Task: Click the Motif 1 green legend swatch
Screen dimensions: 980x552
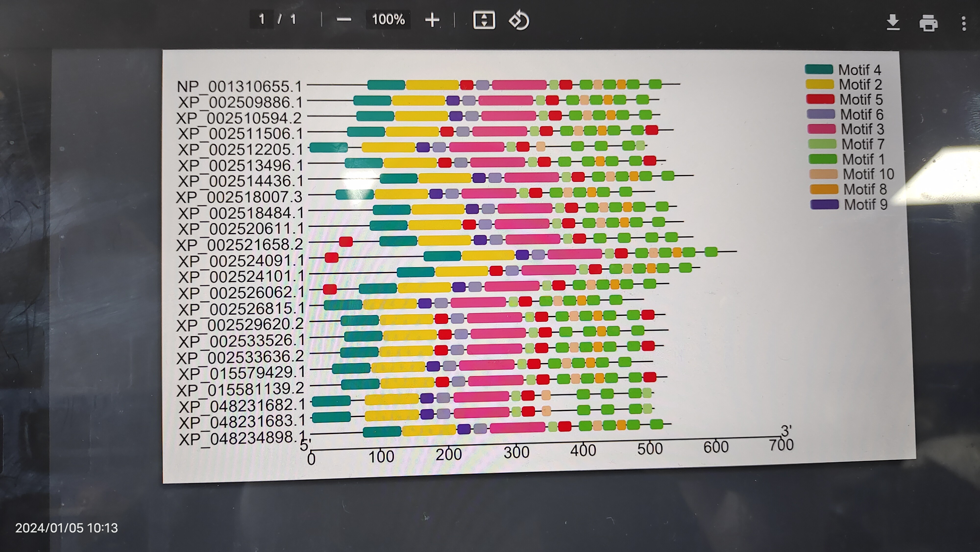Action: [x=823, y=159]
